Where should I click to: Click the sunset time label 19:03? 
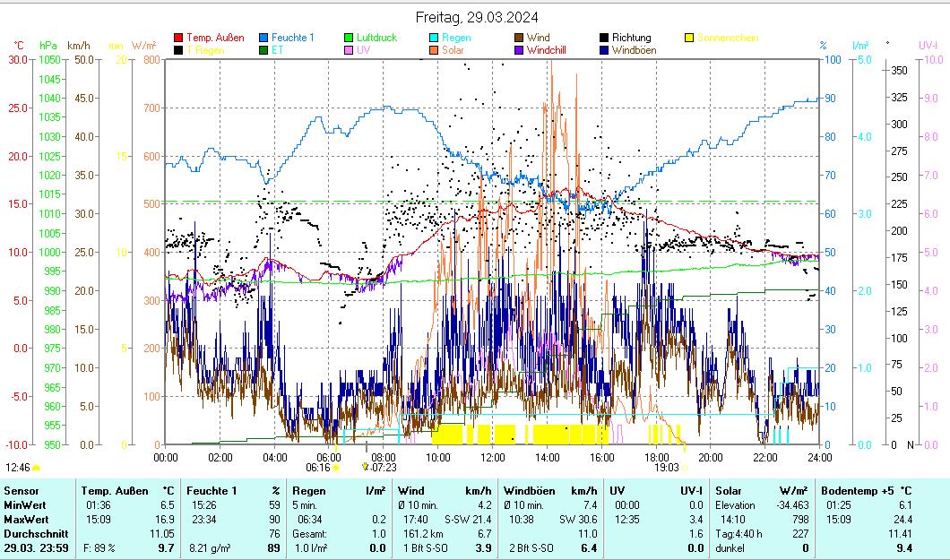coord(665,467)
